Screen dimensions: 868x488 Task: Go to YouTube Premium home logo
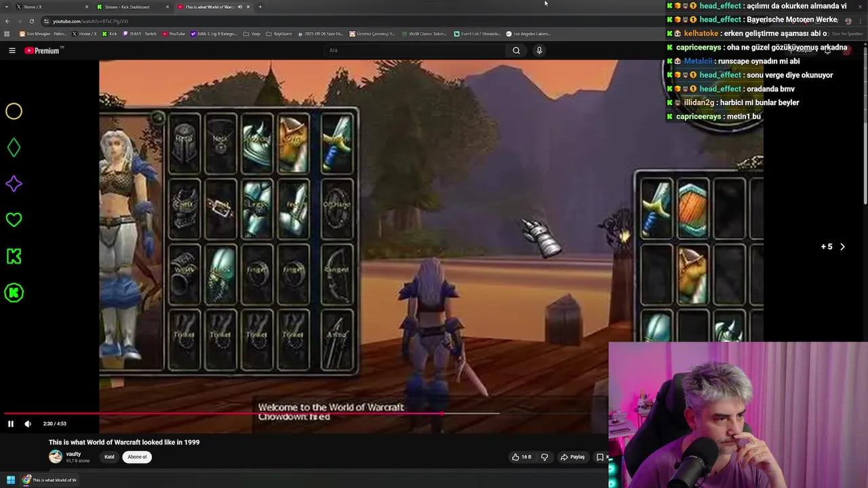[43, 50]
